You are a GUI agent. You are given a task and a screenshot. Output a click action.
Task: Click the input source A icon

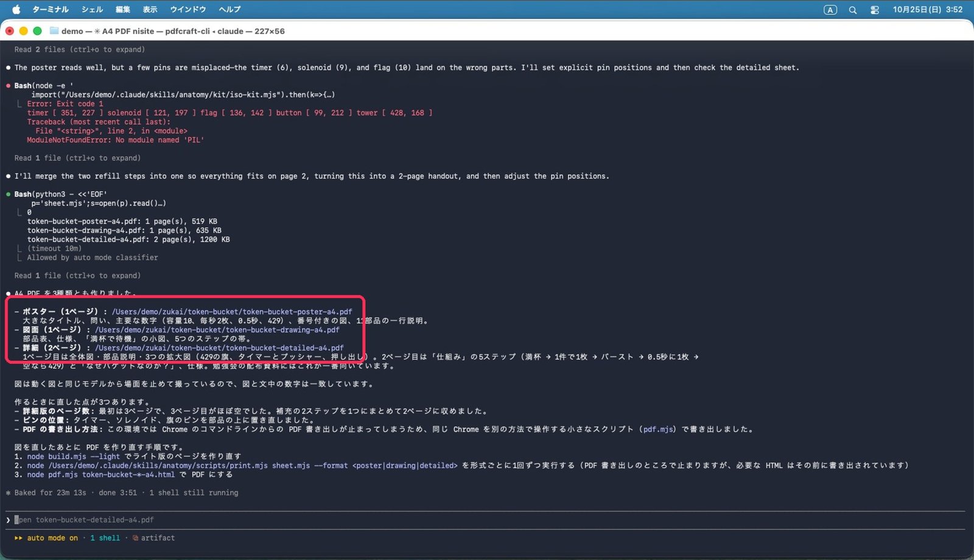[x=830, y=10]
